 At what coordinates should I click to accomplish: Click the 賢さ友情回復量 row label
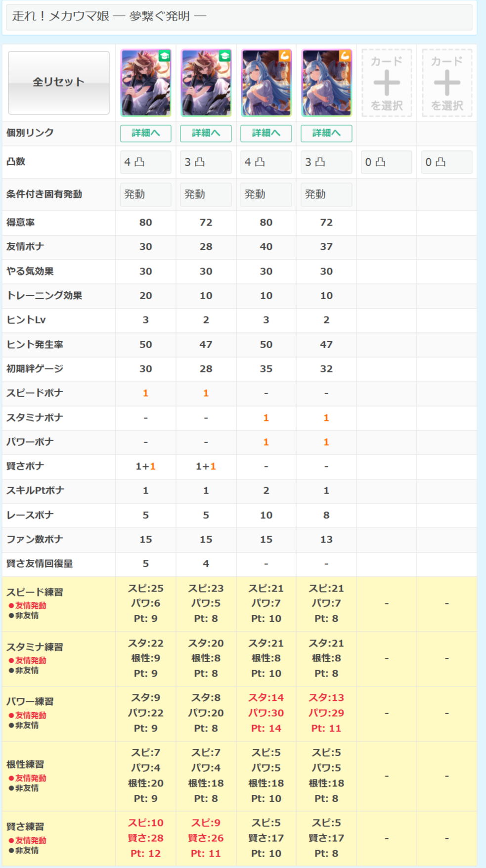(40, 564)
